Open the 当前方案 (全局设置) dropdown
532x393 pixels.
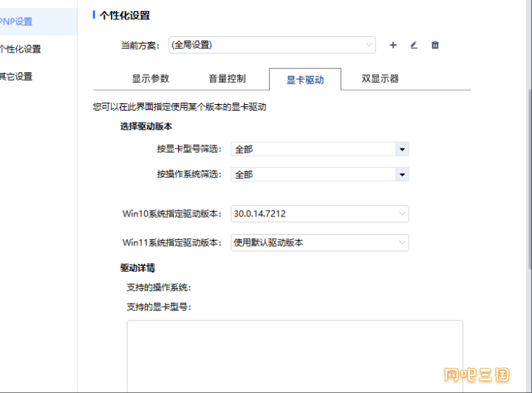point(271,45)
